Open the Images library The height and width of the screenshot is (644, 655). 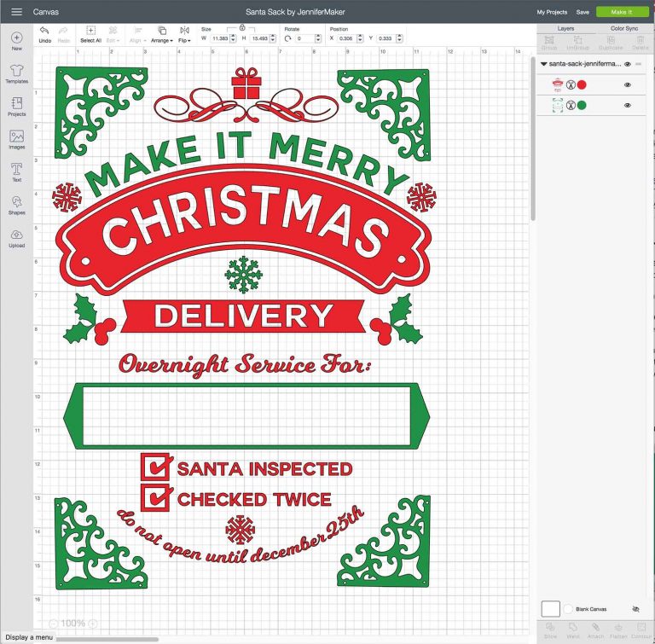click(x=17, y=136)
